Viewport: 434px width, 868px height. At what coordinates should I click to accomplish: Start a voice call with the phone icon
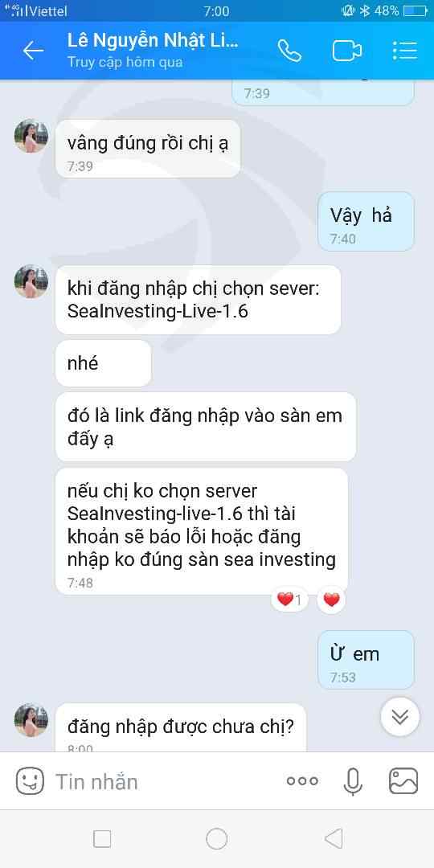pyautogui.click(x=289, y=51)
